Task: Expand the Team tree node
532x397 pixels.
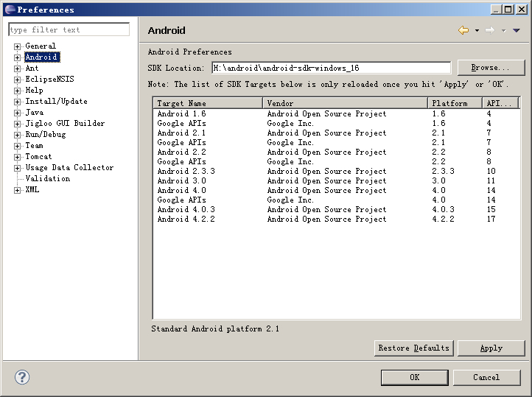Action: click(17, 146)
